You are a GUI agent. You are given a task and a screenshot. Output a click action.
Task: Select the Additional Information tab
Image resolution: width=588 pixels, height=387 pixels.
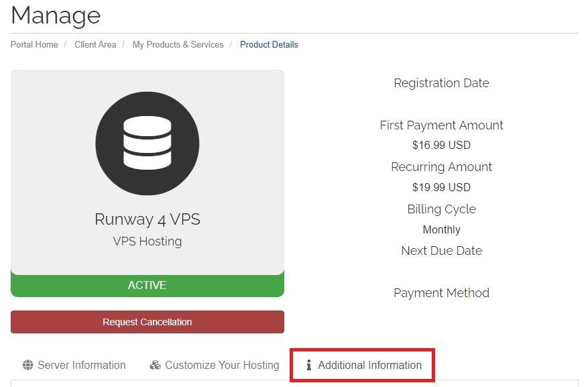tap(363, 365)
